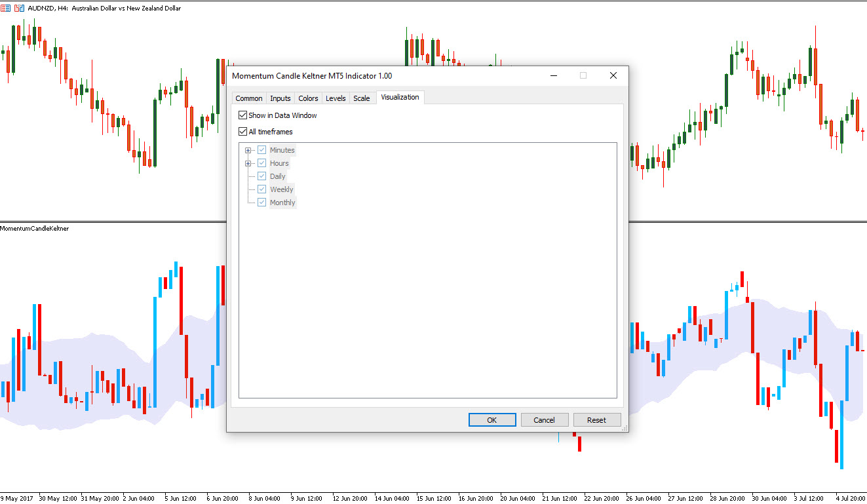
Task: Go to the Levels tab
Action: tap(336, 98)
